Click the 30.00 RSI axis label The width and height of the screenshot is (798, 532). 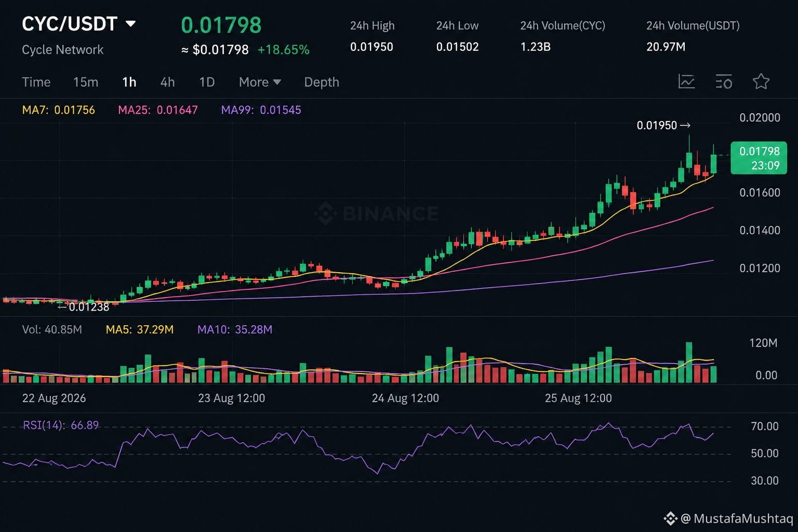pos(765,481)
